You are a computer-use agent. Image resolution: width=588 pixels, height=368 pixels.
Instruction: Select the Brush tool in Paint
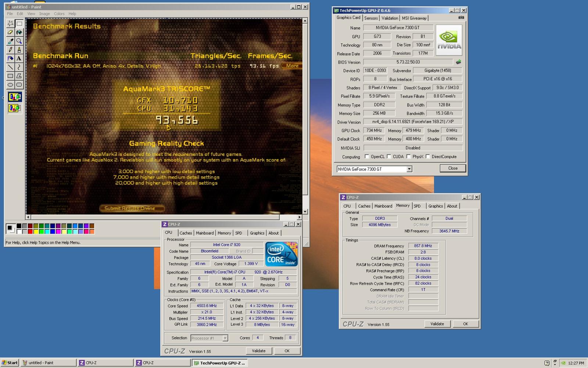coord(19,50)
